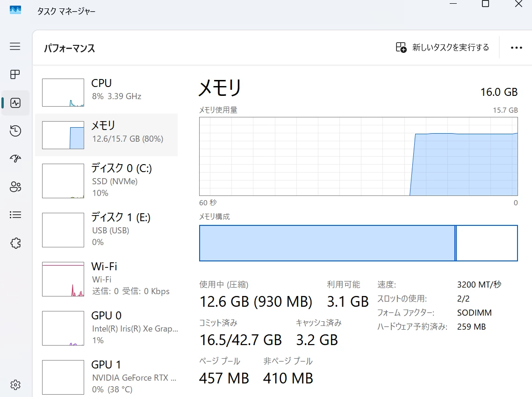Click the 0% (38 °C) GPU 1 reading
The image size is (532, 397).
(x=112, y=389)
